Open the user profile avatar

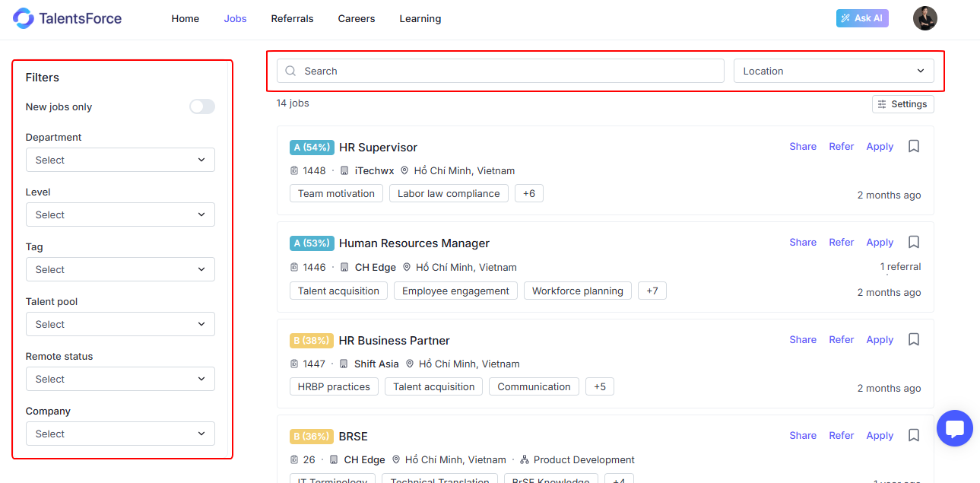click(924, 18)
